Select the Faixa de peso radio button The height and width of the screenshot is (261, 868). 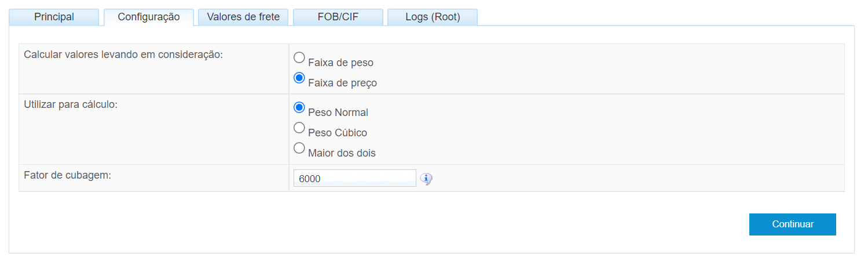(299, 57)
